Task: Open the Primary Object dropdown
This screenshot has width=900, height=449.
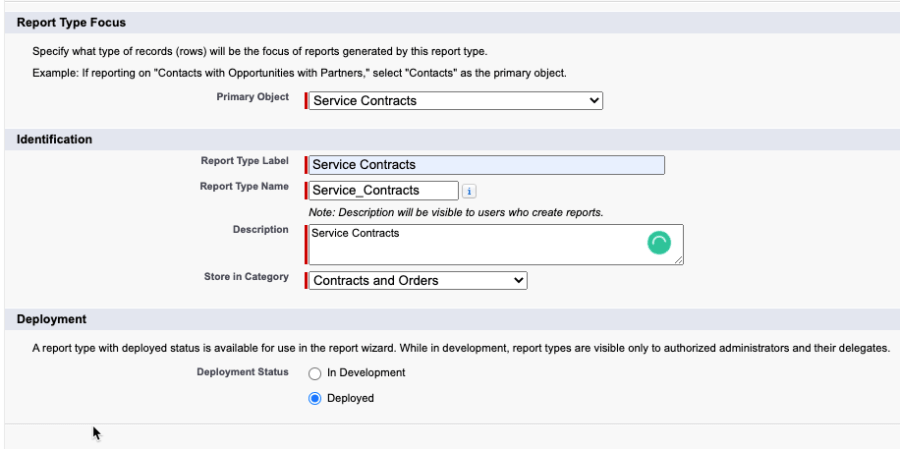Action: tap(456, 101)
